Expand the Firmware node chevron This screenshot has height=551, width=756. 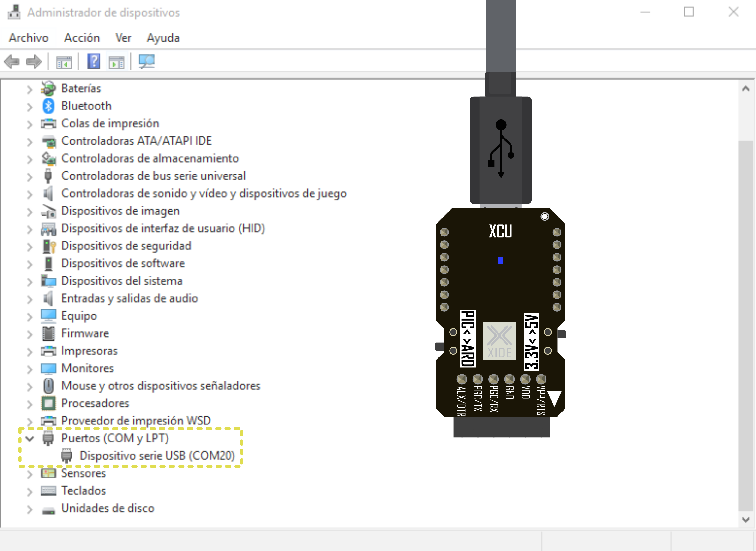coord(29,334)
